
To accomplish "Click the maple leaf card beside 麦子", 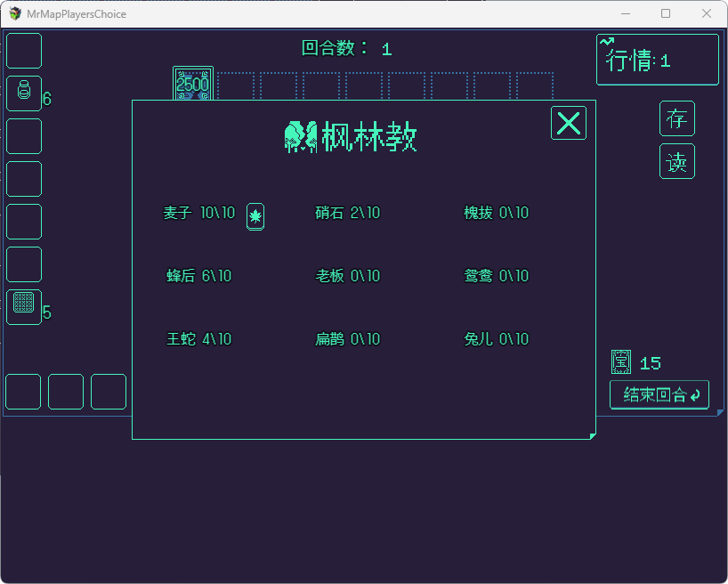I will pyautogui.click(x=255, y=216).
